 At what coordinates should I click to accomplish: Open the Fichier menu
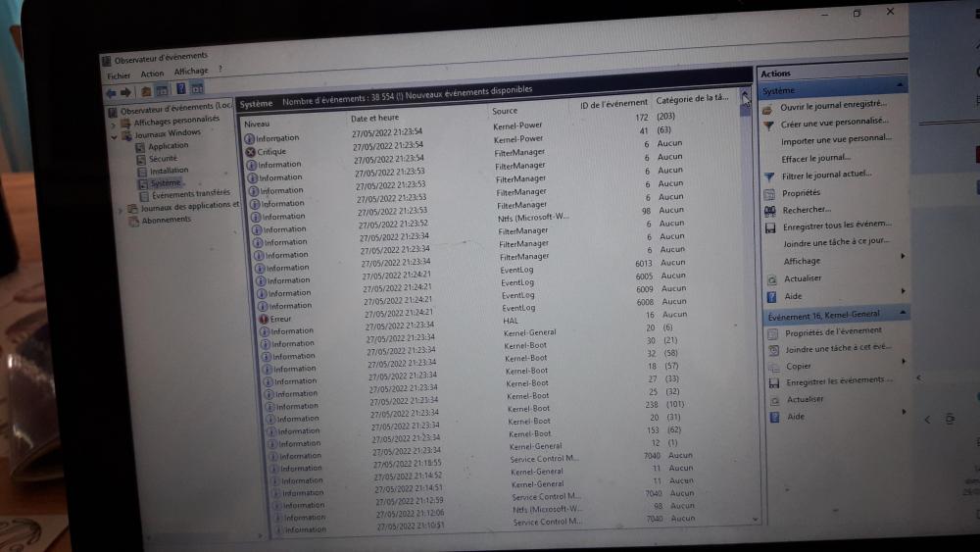tap(119, 75)
